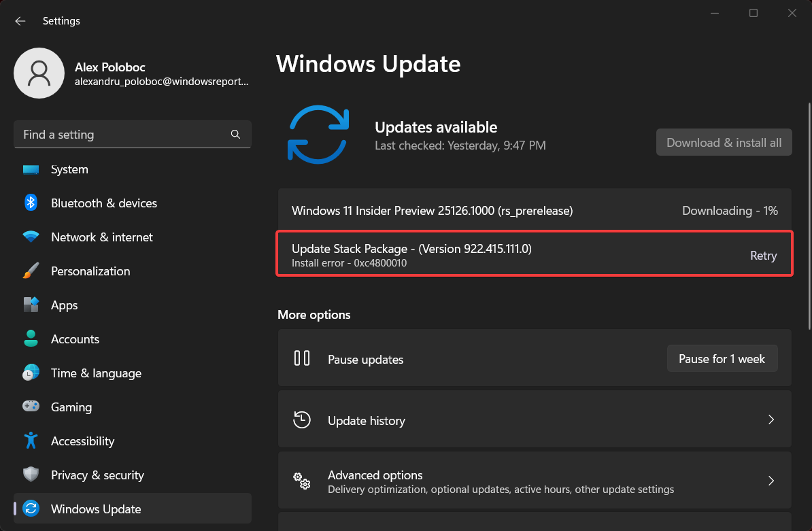Viewport: 812px width, 531px height.
Task: Open Advanced options via its chevron
Action: pyautogui.click(x=771, y=481)
